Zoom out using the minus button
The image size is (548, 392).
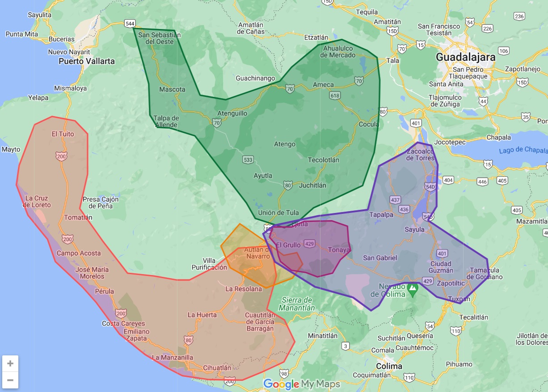click(10, 380)
